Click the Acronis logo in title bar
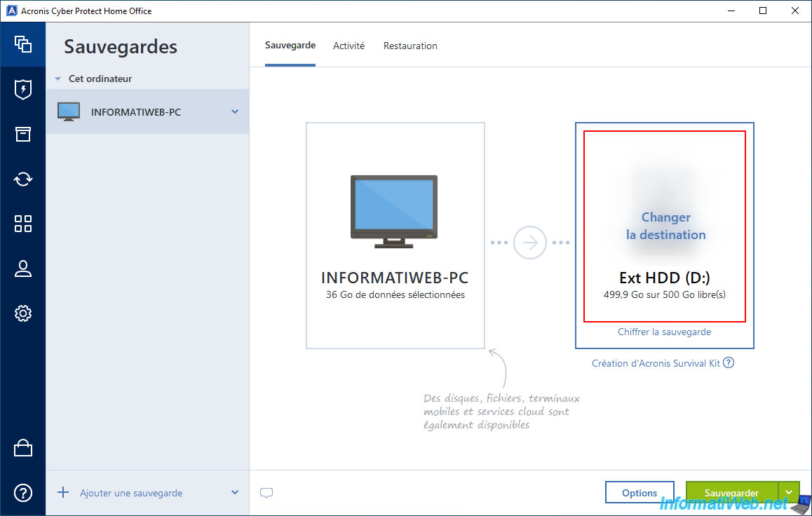The width and height of the screenshot is (812, 516). click(11, 11)
